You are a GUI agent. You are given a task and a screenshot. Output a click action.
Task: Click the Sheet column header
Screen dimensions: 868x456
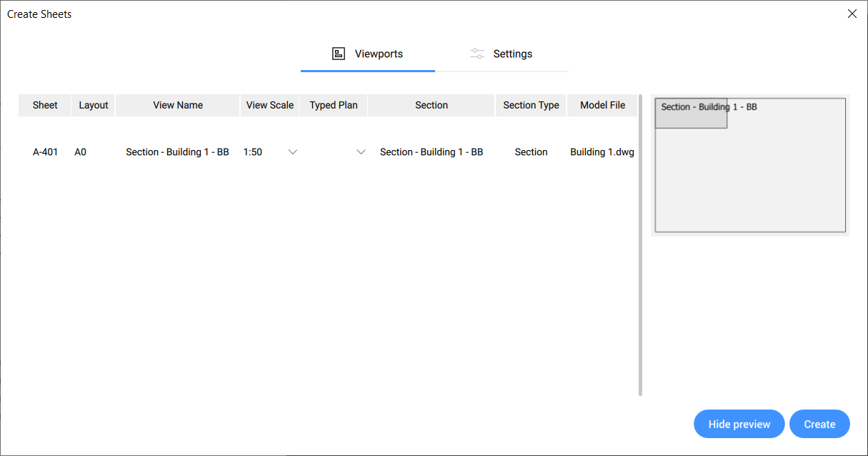click(x=45, y=105)
